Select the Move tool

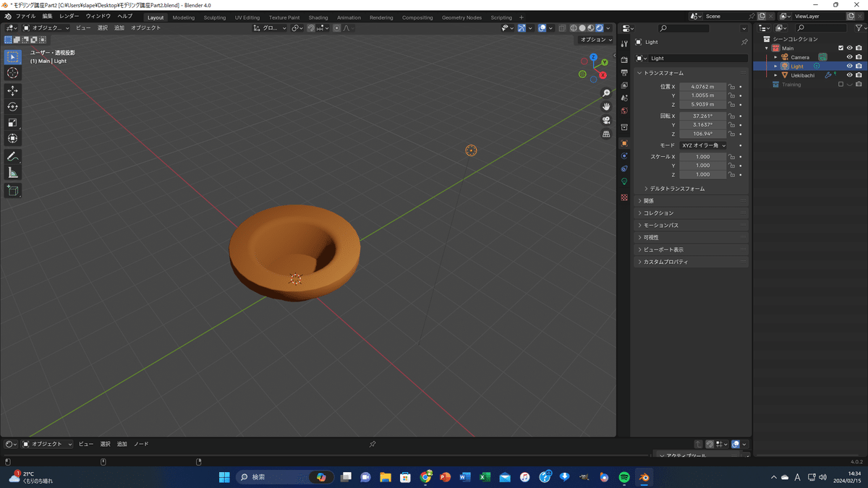[x=12, y=91]
